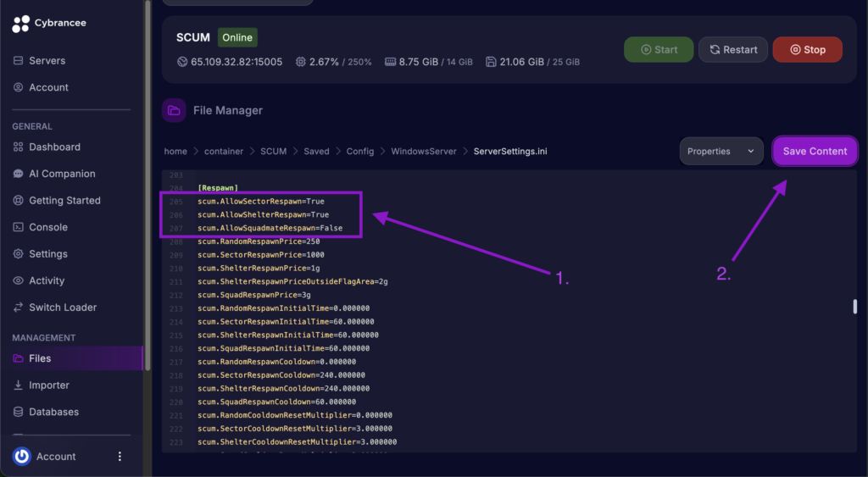The height and width of the screenshot is (477, 868).
Task: Click the scum.ShelterRespawnPrice=1g line
Action: (259, 268)
